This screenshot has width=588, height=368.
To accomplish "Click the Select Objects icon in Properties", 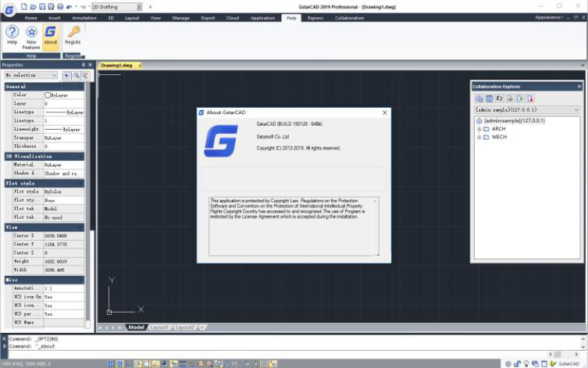I will click(x=76, y=76).
